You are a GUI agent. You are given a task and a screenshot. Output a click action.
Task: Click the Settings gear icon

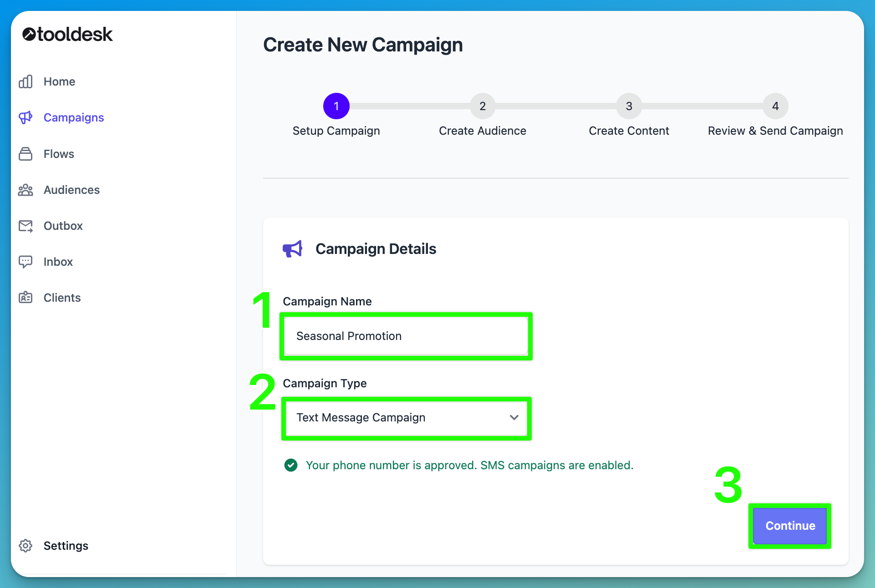pyautogui.click(x=26, y=546)
